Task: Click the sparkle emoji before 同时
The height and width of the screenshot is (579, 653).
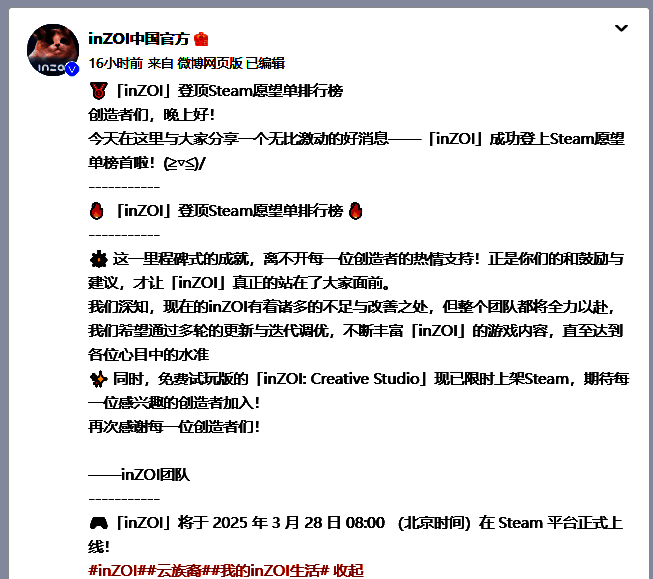Action: [98, 379]
